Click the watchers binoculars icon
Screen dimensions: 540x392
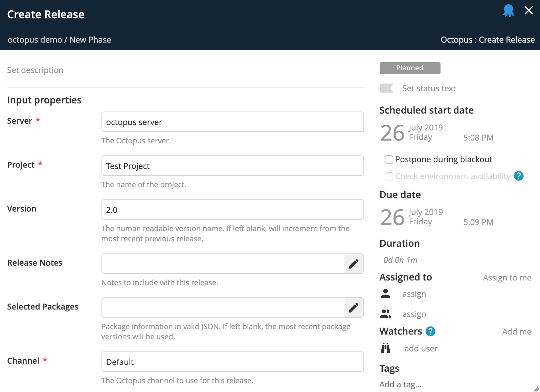click(386, 348)
